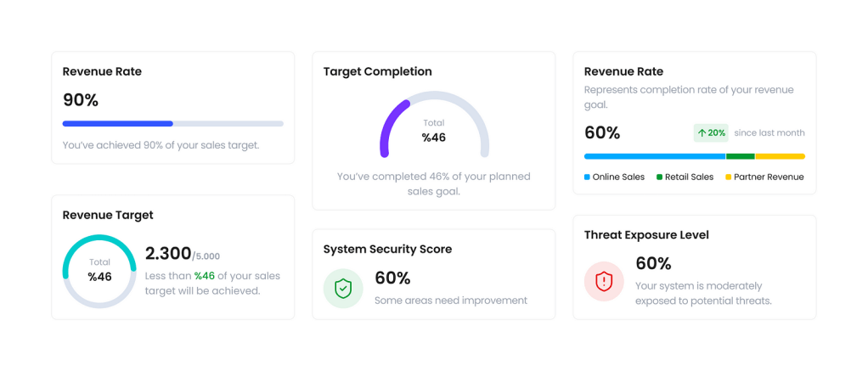
Task: Click the Target Completion card title
Action: tap(377, 71)
